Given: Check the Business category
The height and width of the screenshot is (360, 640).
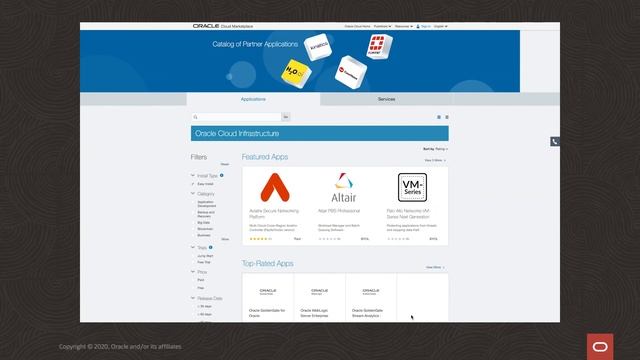Looking at the screenshot, I should tap(194, 235).
